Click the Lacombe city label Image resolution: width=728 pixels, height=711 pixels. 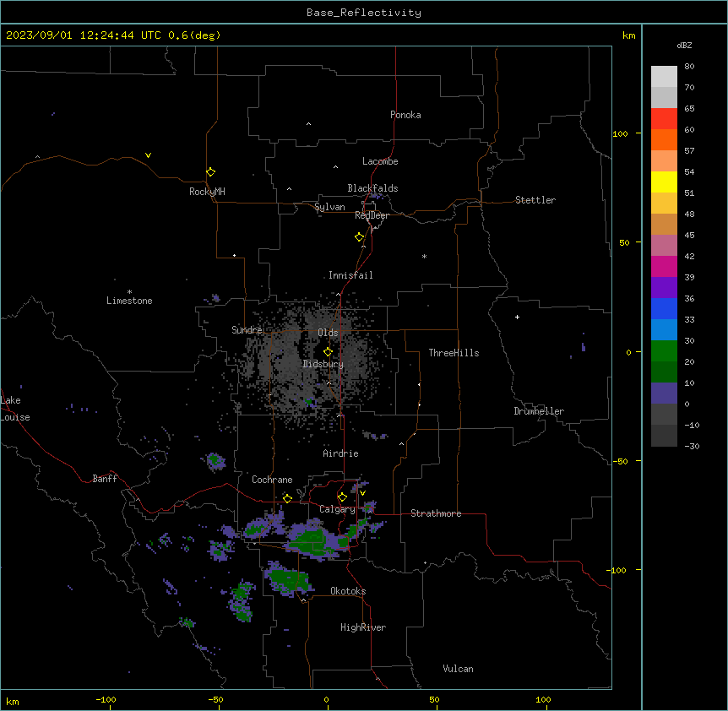pyautogui.click(x=380, y=161)
